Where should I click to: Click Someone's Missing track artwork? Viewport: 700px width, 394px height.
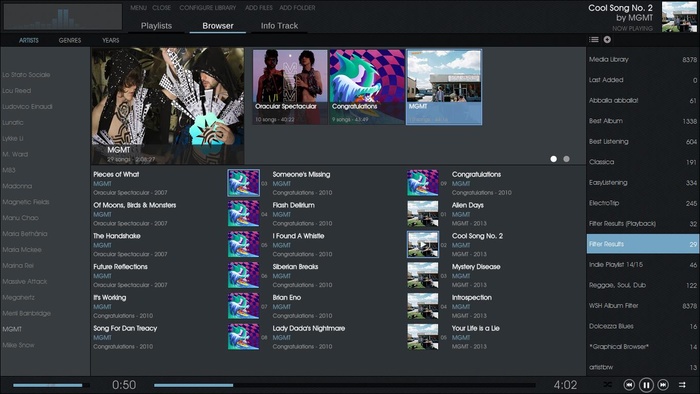243,182
